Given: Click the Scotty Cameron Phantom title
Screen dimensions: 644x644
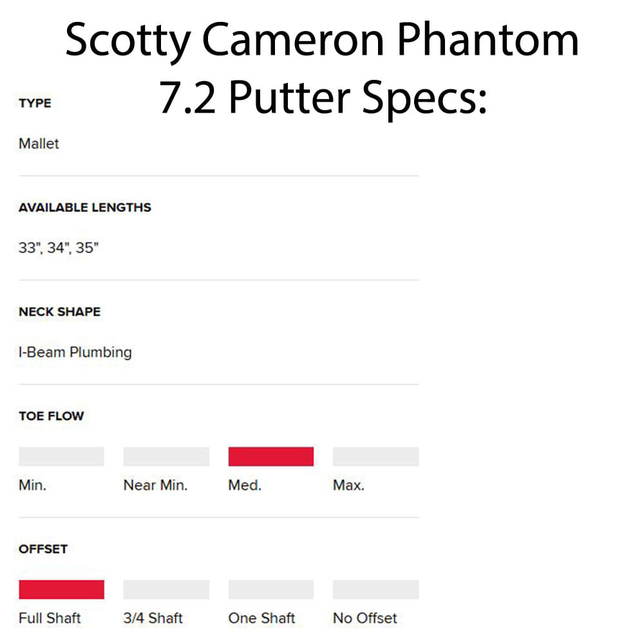Looking at the screenshot, I should pos(322,40).
